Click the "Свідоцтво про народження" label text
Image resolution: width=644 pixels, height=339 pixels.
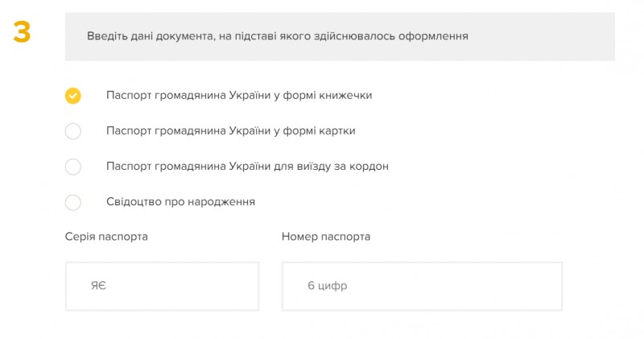(x=180, y=201)
